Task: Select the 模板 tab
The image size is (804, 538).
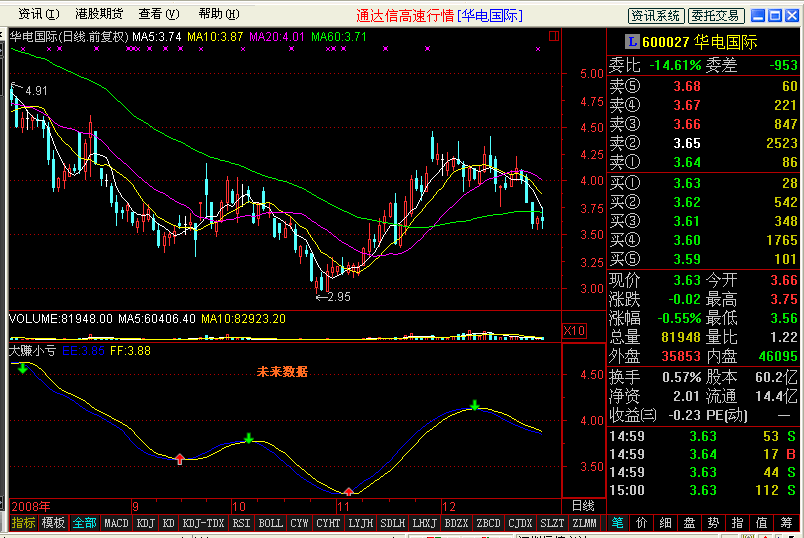Action: click(53, 523)
